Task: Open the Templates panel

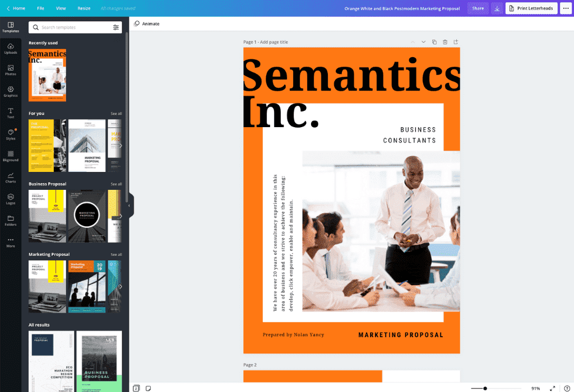Action: pos(11,27)
